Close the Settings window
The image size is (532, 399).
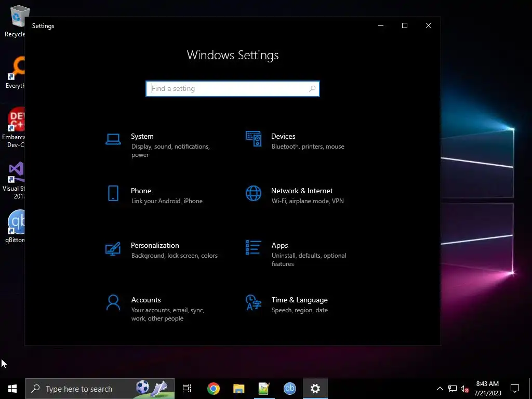[429, 25]
